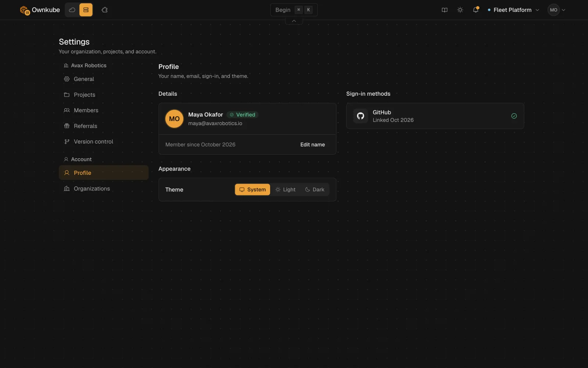588x368 pixels.
Task: Click the maya@avaxrobotics.io email text
Action: point(215,123)
